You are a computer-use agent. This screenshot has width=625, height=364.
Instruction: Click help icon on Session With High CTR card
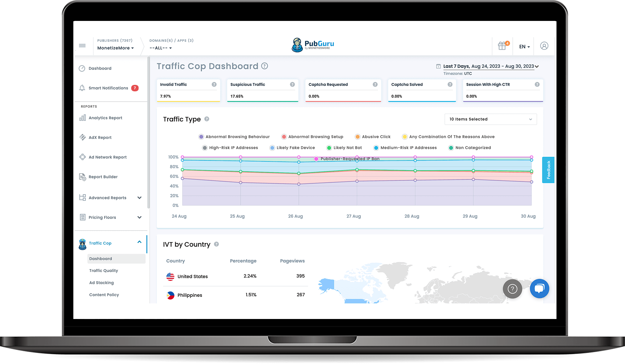(x=537, y=85)
